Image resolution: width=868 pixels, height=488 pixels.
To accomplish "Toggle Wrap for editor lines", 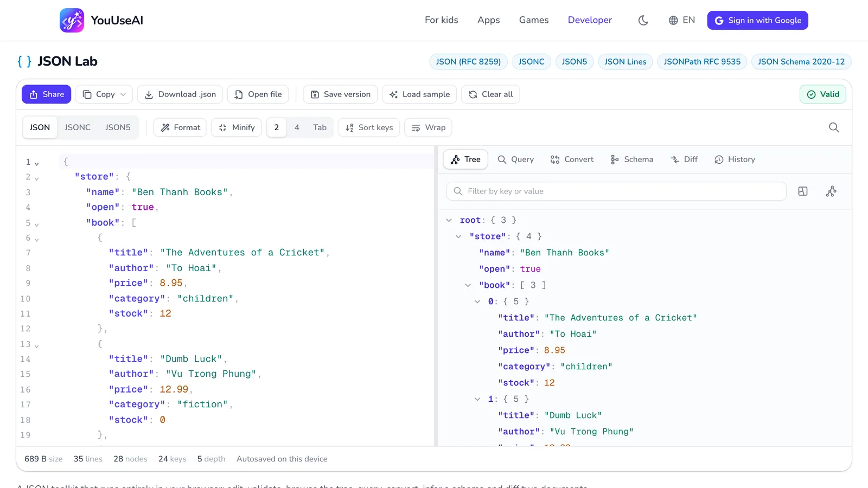I will (x=429, y=127).
